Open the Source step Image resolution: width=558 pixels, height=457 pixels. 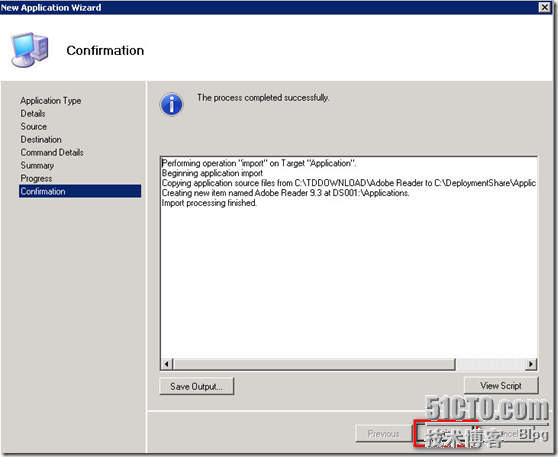pos(33,127)
